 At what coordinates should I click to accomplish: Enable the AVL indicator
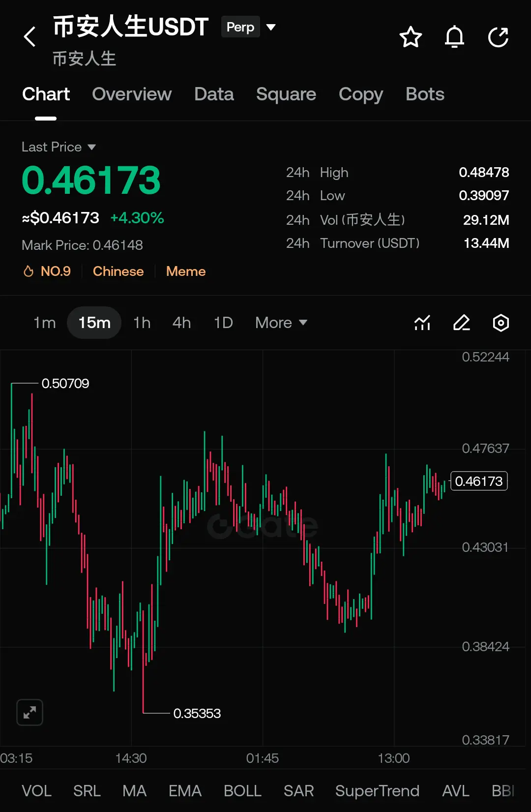tap(455, 791)
